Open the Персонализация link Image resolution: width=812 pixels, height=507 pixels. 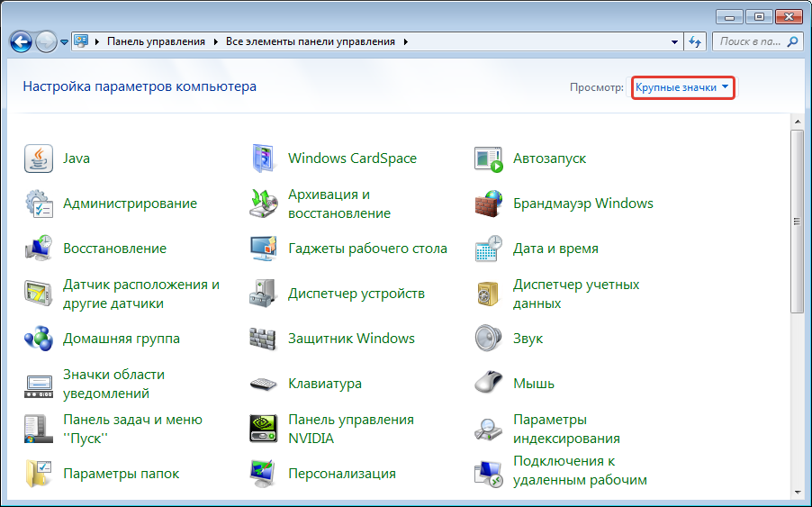[341, 474]
